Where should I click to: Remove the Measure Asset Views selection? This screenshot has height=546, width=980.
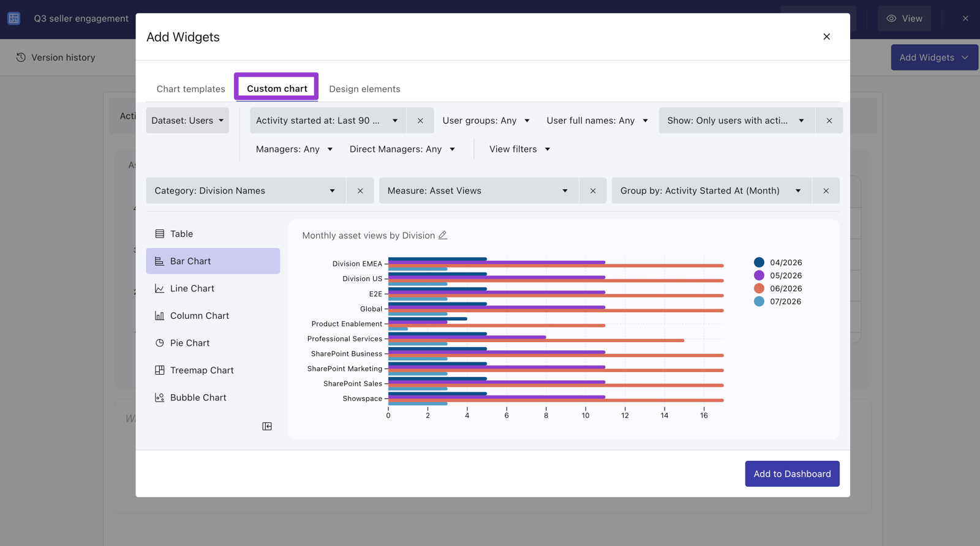click(x=593, y=191)
